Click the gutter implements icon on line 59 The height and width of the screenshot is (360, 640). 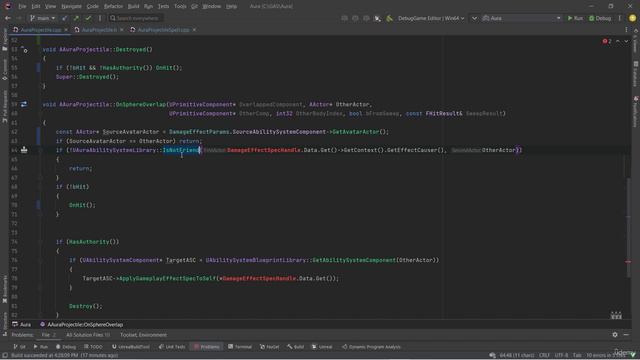tap(24, 104)
